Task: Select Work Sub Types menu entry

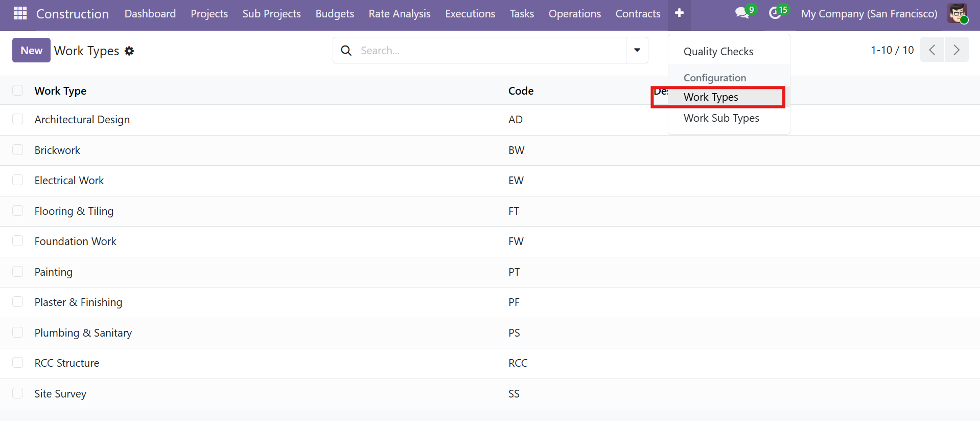Action: click(721, 118)
